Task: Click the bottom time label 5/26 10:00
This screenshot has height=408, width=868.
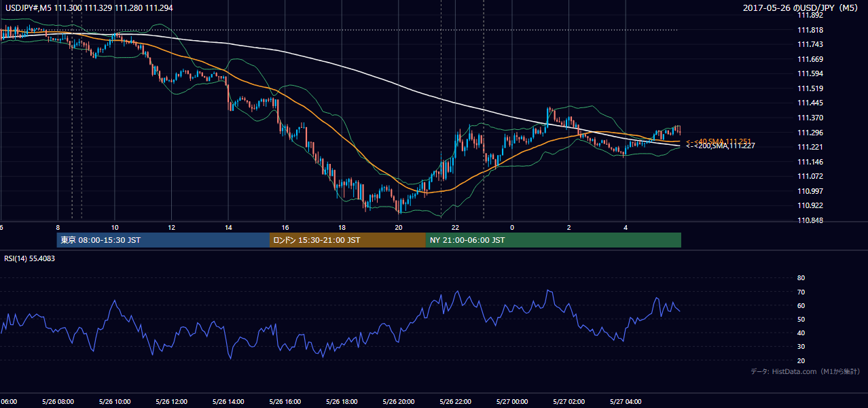Action: (115, 402)
